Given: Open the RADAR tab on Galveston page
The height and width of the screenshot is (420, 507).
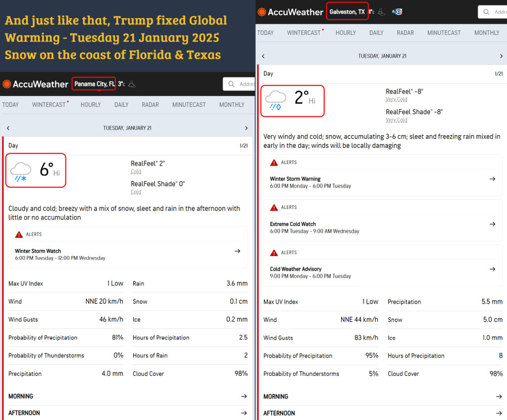Looking at the screenshot, I should [405, 33].
